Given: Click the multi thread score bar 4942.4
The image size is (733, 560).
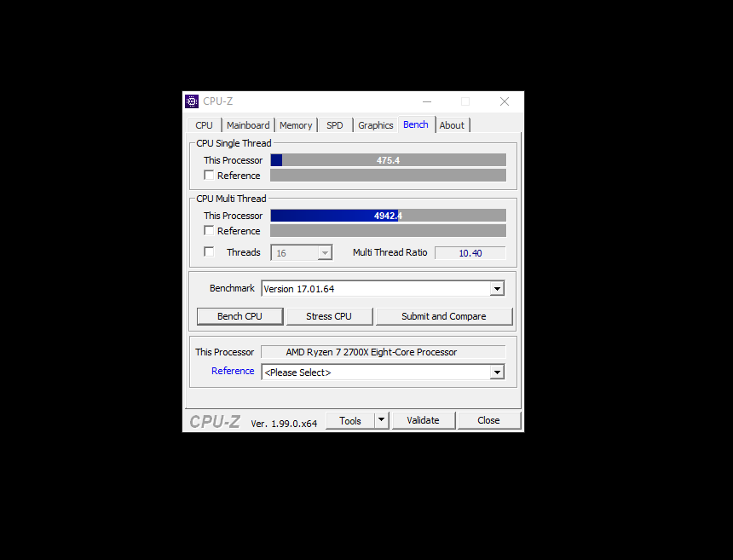Looking at the screenshot, I should (x=389, y=216).
